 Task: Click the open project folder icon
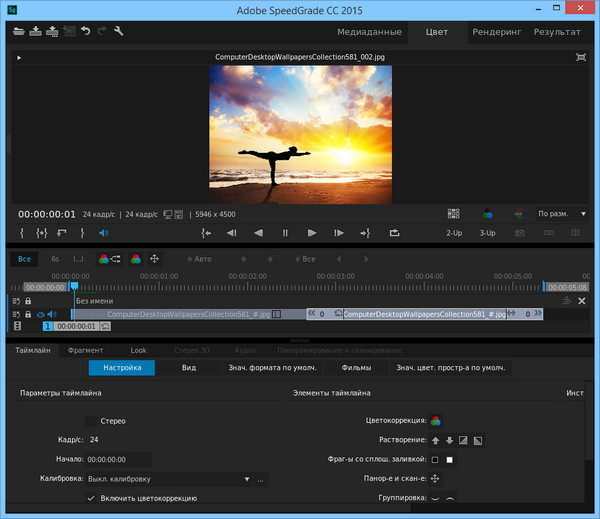(x=18, y=32)
